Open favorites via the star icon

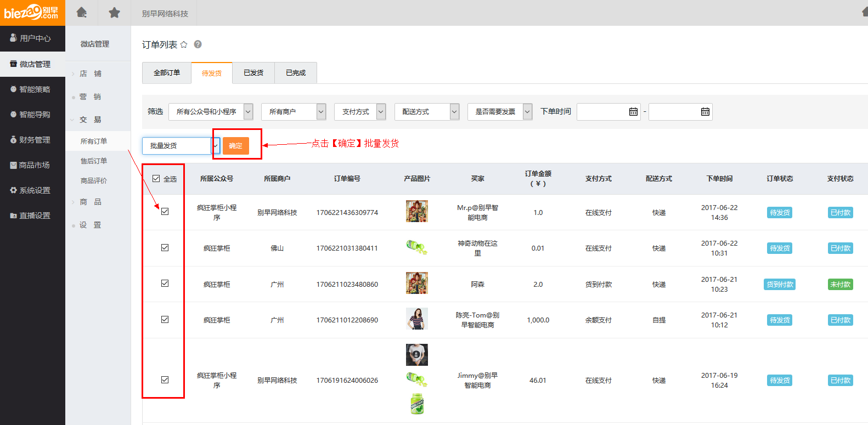pyautogui.click(x=114, y=13)
